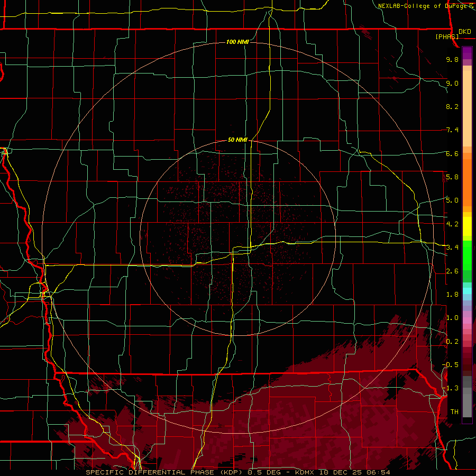This screenshot has width=476, height=476.
Task: Click the TH threshold label on the legend
Action: click(454, 412)
